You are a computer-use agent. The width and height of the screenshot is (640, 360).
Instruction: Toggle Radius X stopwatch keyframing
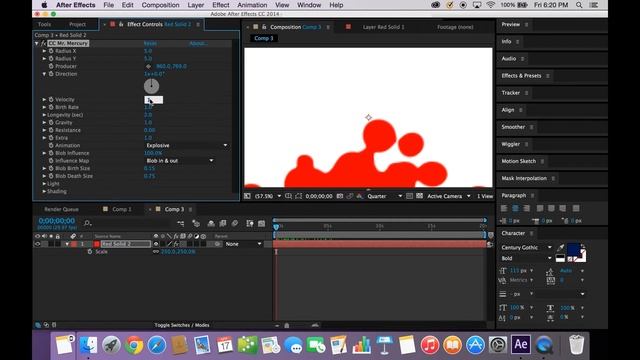click(x=51, y=51)
